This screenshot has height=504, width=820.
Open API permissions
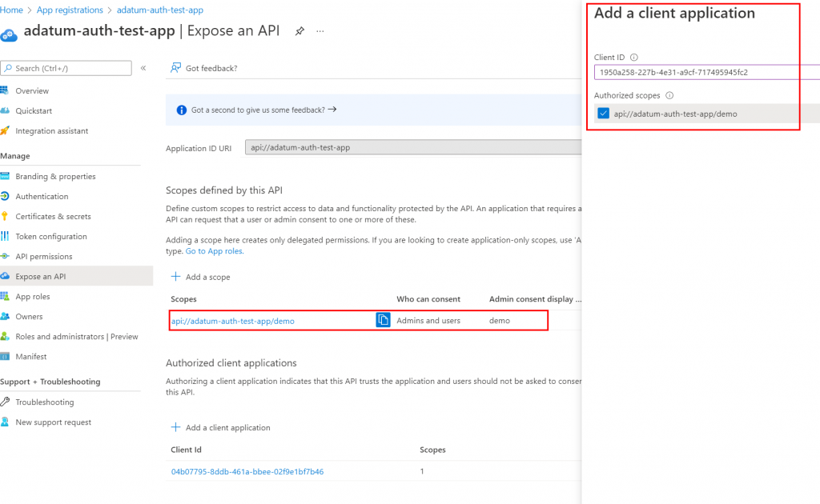pyautogui.click(x=44, y=257)
